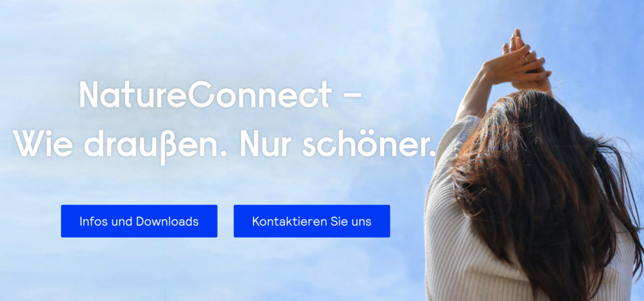The height and width of the screenshot is (301, 644).
Task: Click the word Downloads inside the blue button
Action: tap(167, 221)
